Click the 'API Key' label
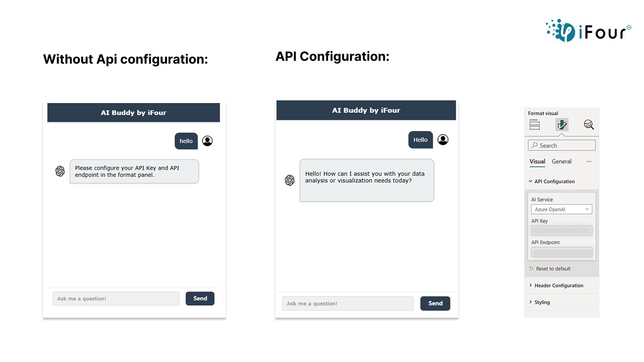644x362 pixels. [539, 221]
